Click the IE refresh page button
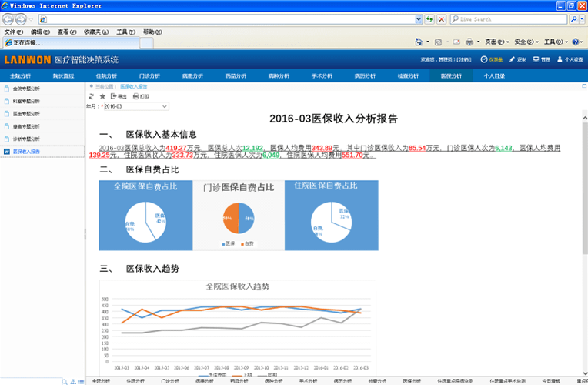Viewport: 588px width, 385px height. pyautogui.click(x=429, y=19)
